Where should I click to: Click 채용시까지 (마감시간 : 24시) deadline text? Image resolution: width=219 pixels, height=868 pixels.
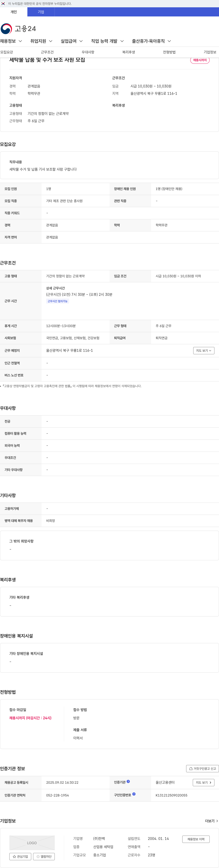coord(30,718)
